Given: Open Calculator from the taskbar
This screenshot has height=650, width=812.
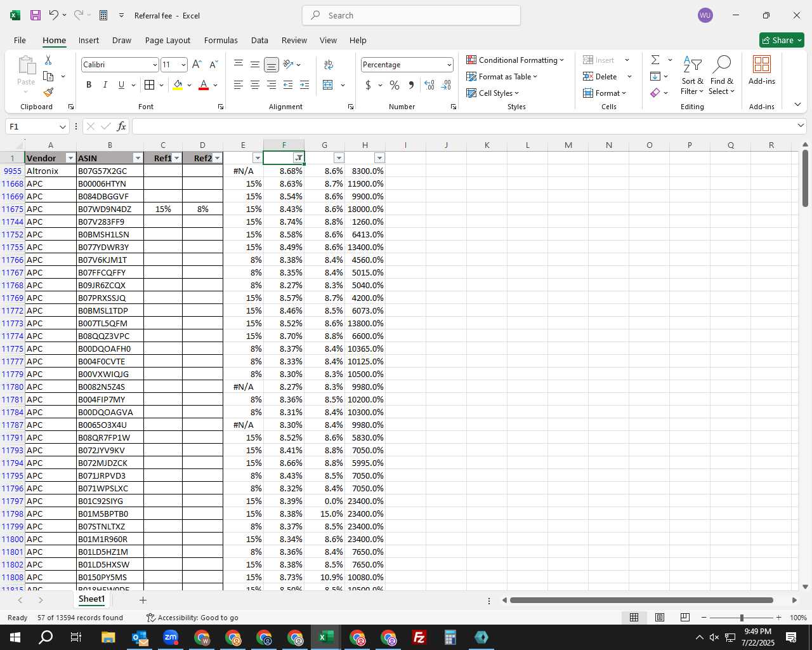Looking at the screenshot, I should pos(450,637).
